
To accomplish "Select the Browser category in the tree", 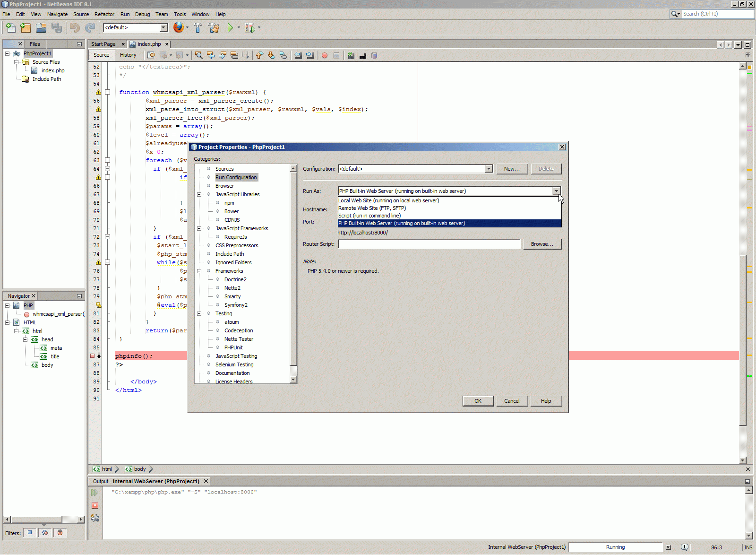I will click(x=224, y=186).
